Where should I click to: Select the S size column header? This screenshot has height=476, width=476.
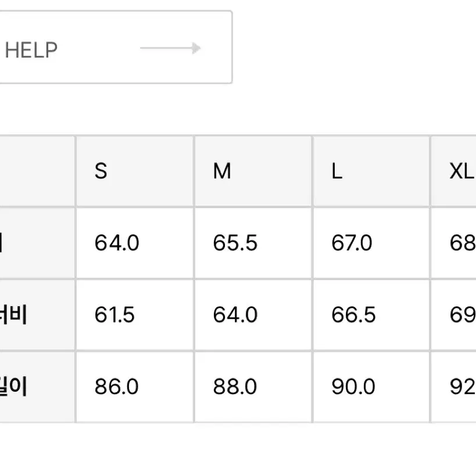101,171
